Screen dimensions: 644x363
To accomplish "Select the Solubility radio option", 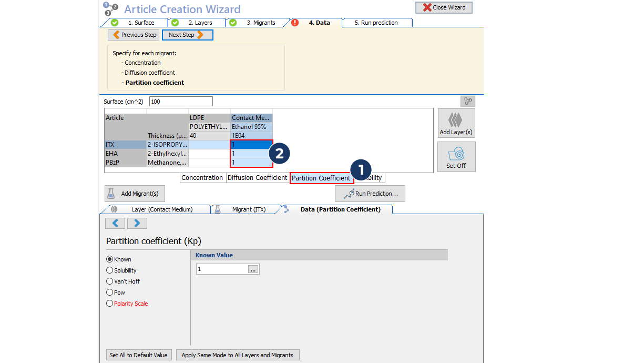I will (x=110, y=270).
